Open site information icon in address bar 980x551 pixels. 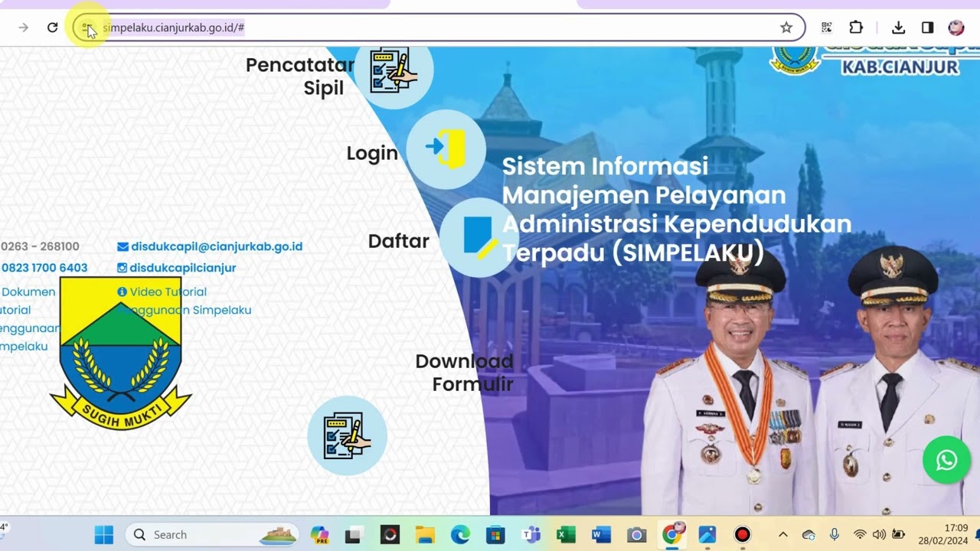click(x=86, y=28)
